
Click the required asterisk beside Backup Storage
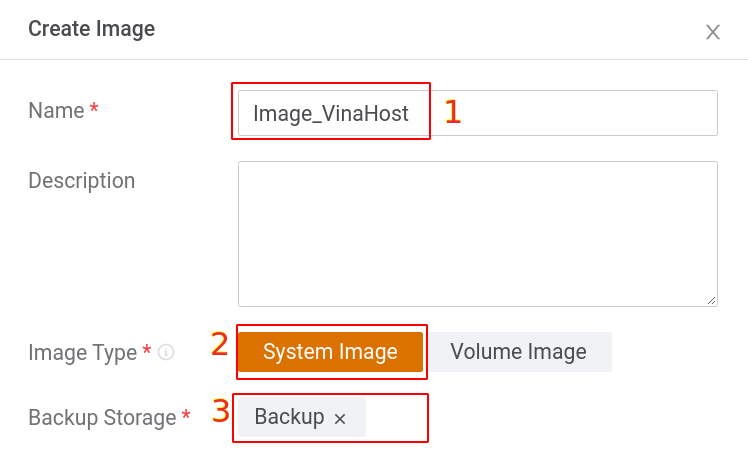(186, 417)
